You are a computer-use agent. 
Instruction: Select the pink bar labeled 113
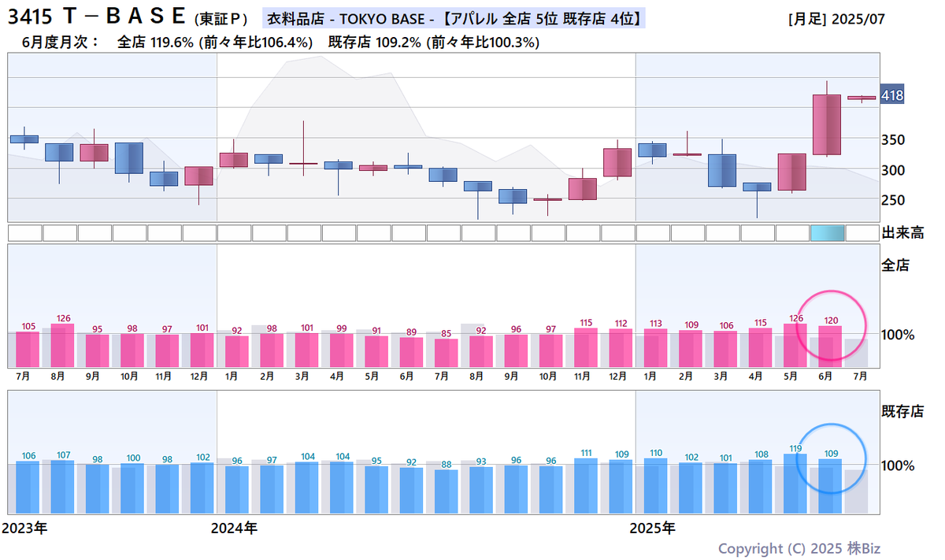point(655,347)
